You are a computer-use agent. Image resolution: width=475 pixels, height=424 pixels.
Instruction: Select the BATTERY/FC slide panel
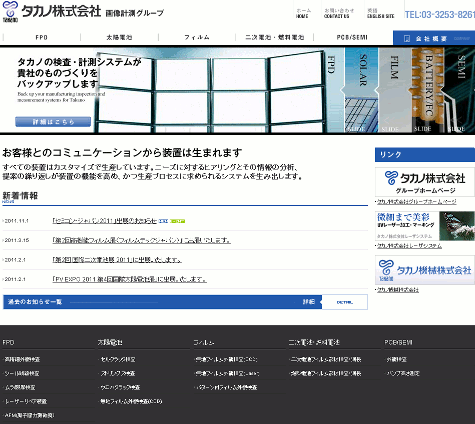tap(428, 90)
